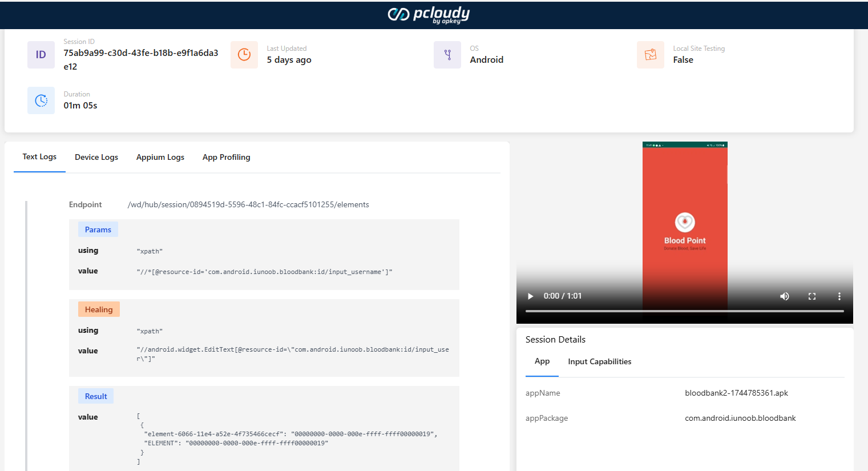This screenshot has width=868, height=471.
Task: Click the pCloudy logo in header
Action: (429, 15)
